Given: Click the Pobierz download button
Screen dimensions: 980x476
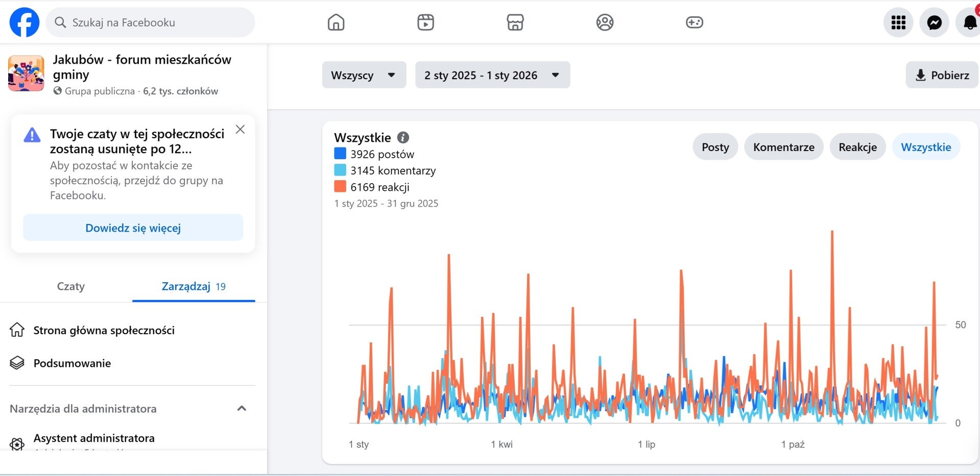Looking at the screenshot, I should (942, 75).
